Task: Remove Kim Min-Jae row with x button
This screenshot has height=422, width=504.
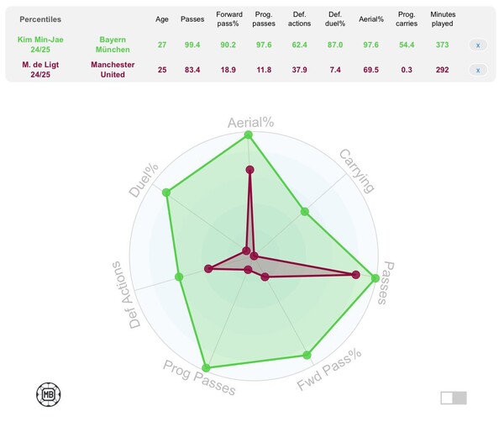Action: [x=478, y=45]
